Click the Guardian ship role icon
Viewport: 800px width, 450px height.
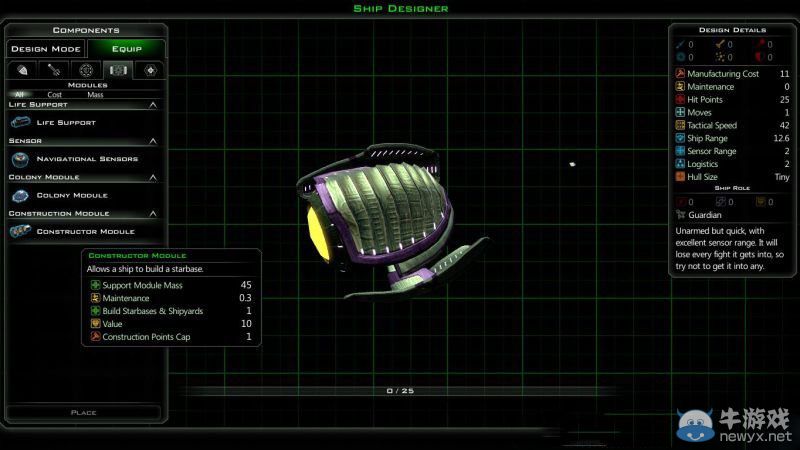pos(681,215)
